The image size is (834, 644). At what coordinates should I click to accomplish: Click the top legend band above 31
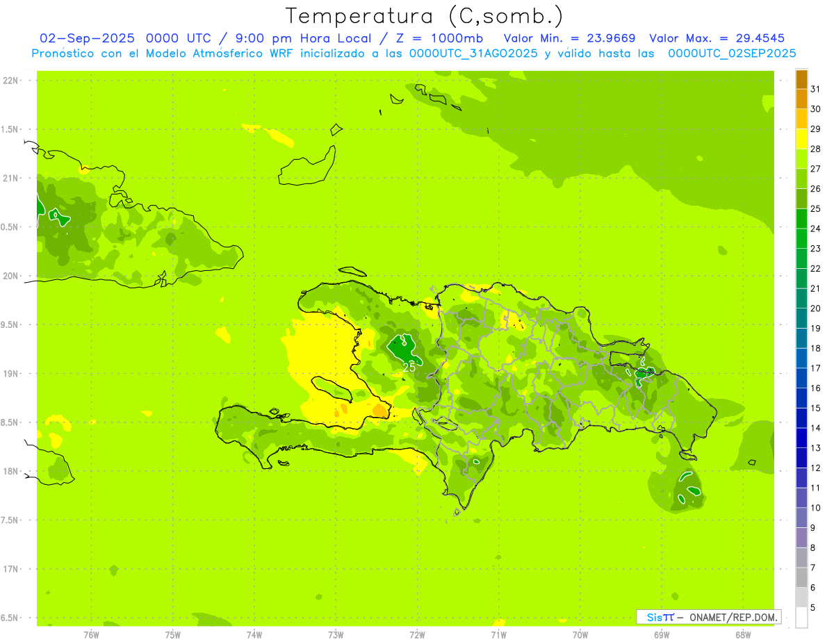point(801,79)
